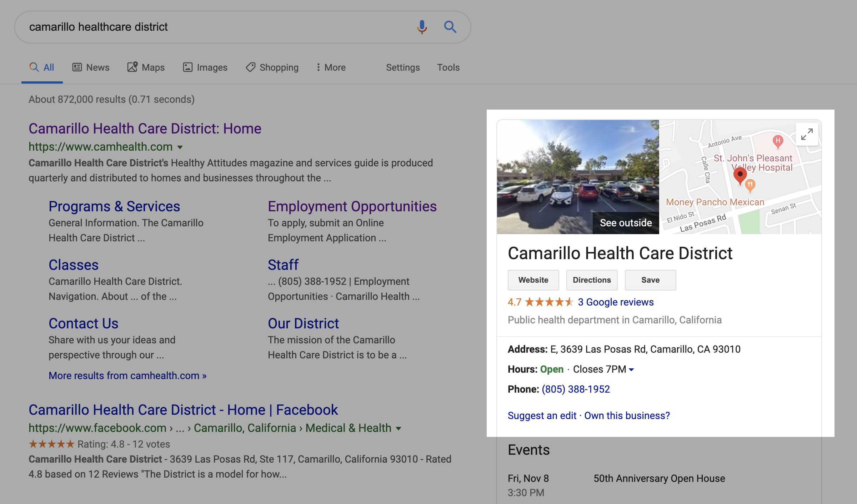Viewport: 857px width, 504px height.
Task: Click Own this business? link
Action: click(x=627, y=416)
